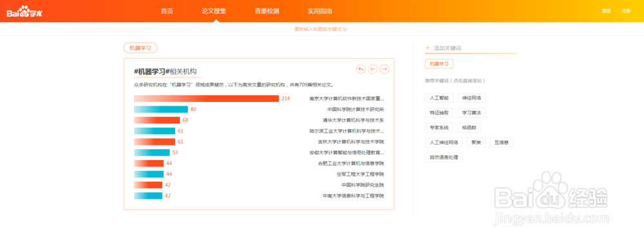Add recommended keyword 核函数

[469, 128]
